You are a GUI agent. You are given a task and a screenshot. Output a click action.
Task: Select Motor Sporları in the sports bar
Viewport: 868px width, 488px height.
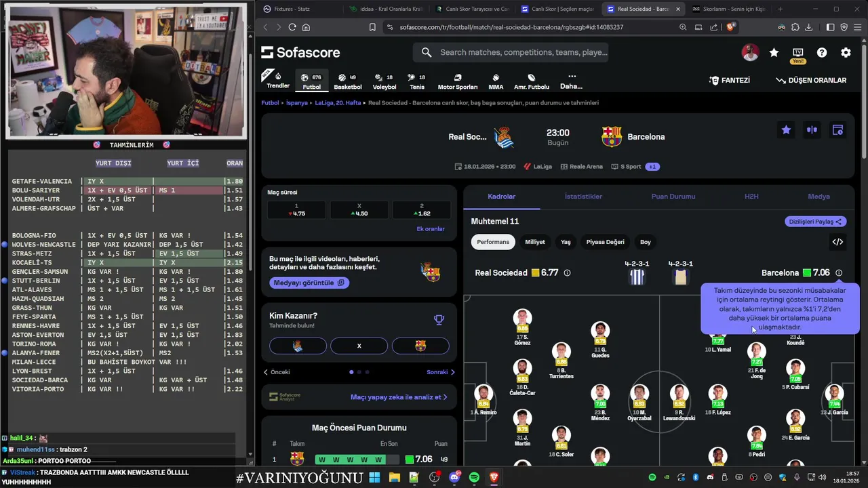click(x=458, y=81)
